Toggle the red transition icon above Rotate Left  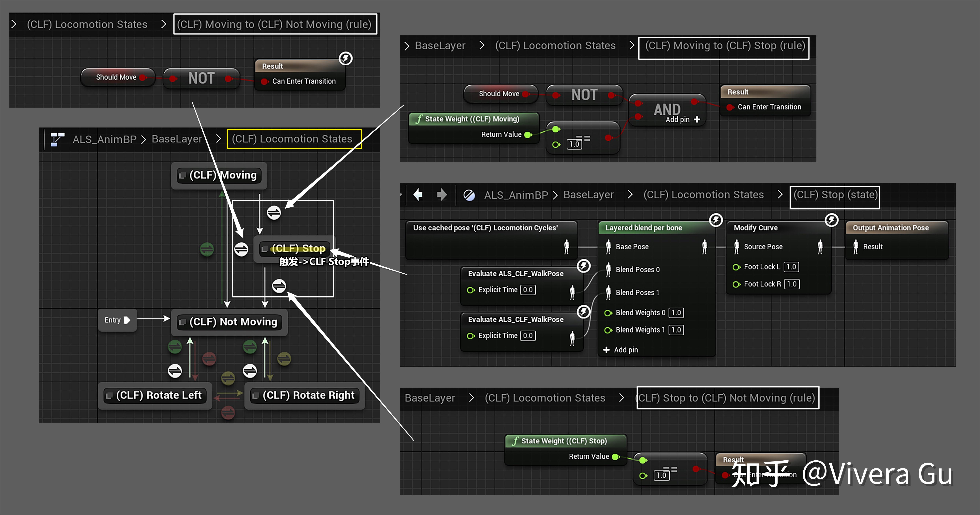point(209,359)
